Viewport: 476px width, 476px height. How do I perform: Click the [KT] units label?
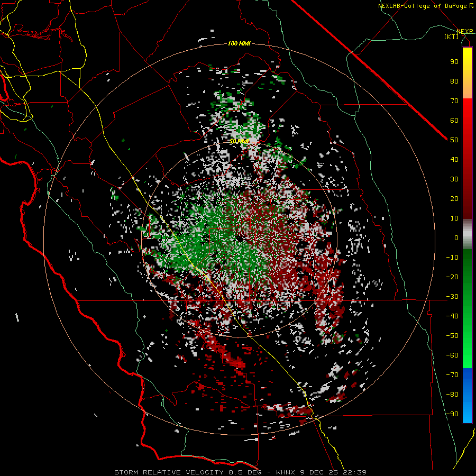tap(452, 36)
